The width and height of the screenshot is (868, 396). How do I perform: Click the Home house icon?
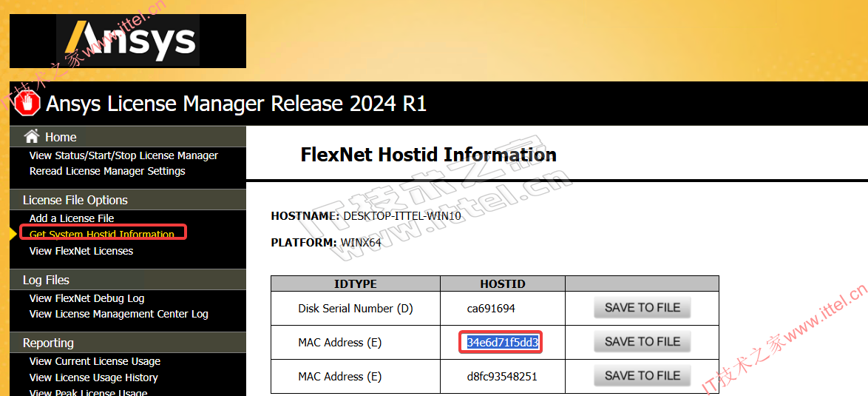(x=32, y=136)
